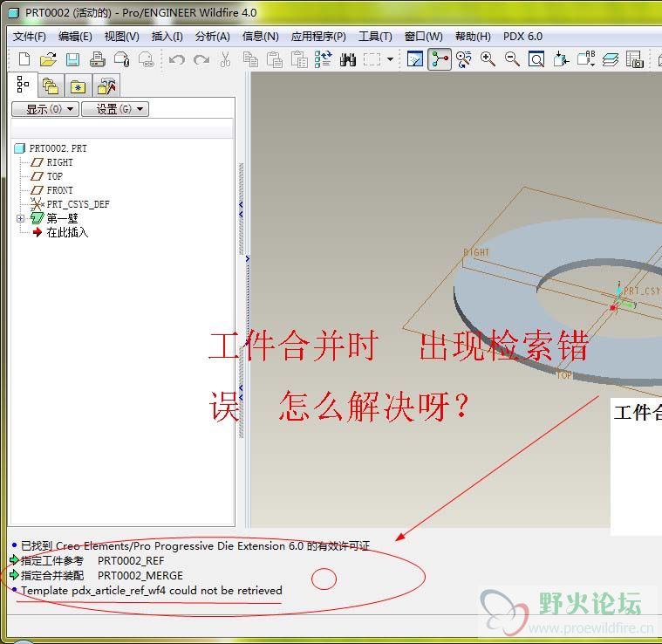The image size is (662, 644).
Task: Zoom in with the magnifier plus icon
Action: (x=488, y=59)
